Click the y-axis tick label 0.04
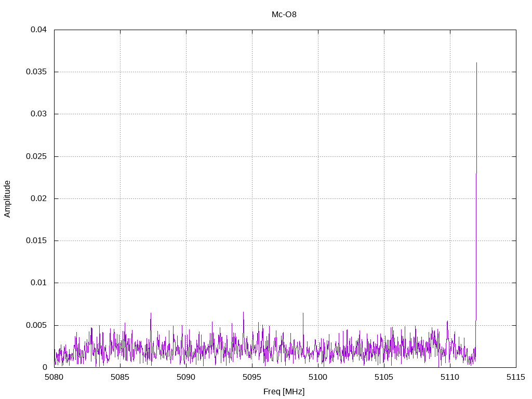 pyautogui.click(x=38, y=30)
